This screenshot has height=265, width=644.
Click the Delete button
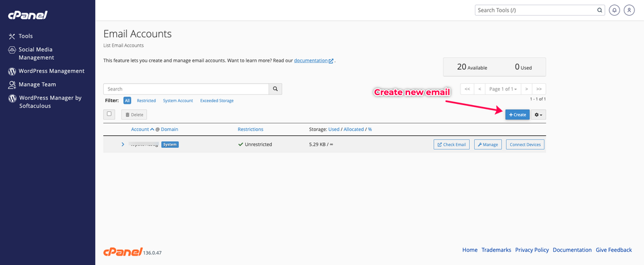click(134, 115)
